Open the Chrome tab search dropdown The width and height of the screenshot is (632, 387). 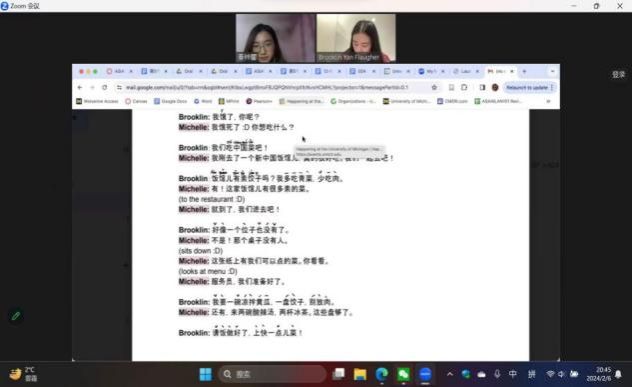point(552,71)
